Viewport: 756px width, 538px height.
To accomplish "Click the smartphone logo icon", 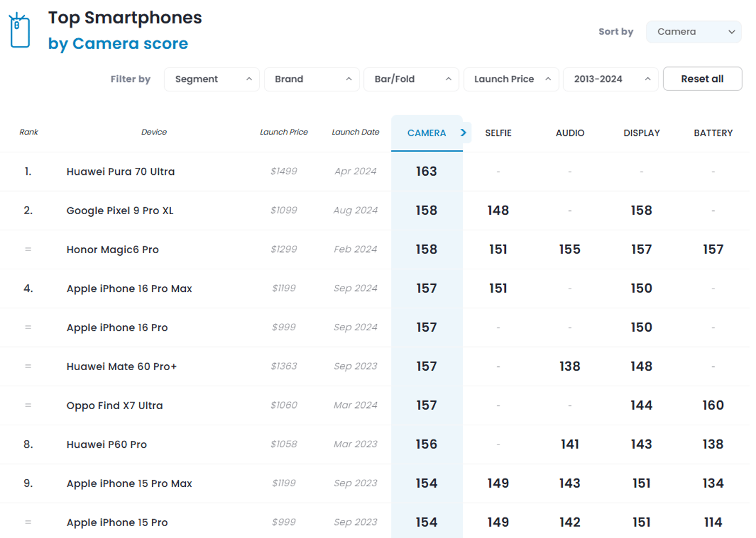I will click(x=19, y=31).
